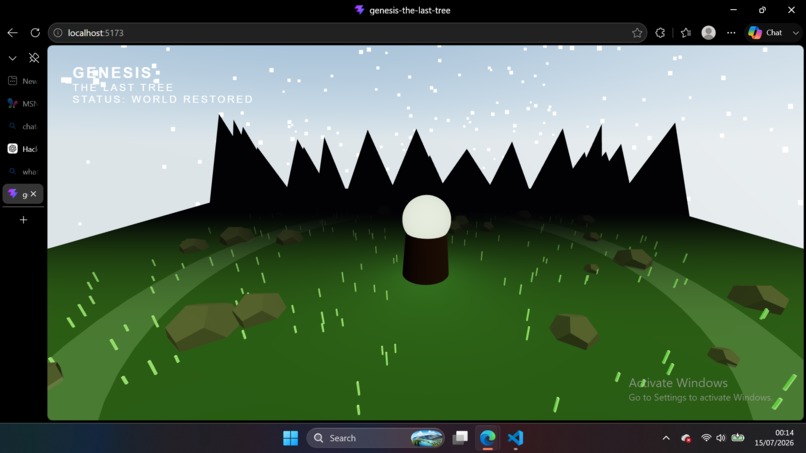Switch to the MSN tab

pos(23,103)
